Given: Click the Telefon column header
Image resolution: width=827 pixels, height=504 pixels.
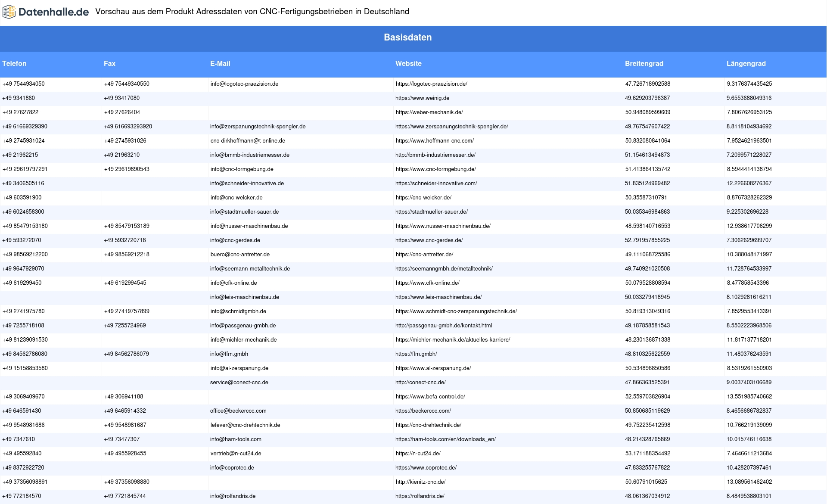Looking at the screenshot, I should [14, 64].
